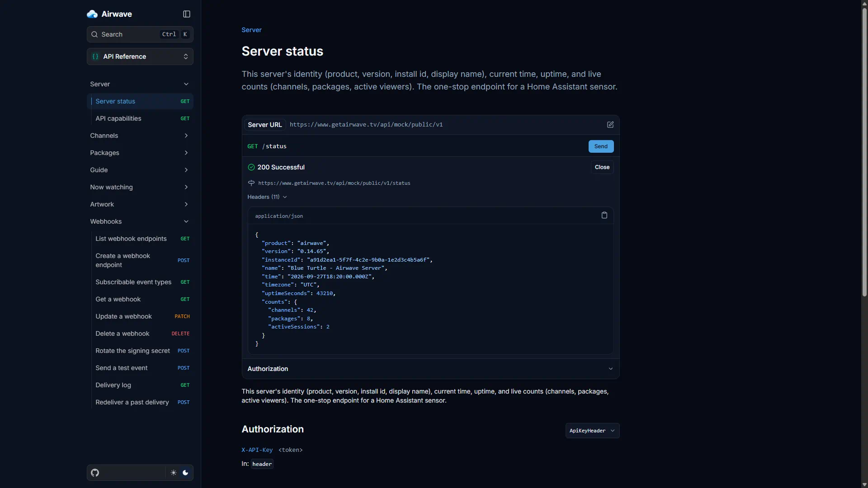Expand the Packages sidebar group
868x488 pixels.
pyautogui.click(x=140, y=153)
